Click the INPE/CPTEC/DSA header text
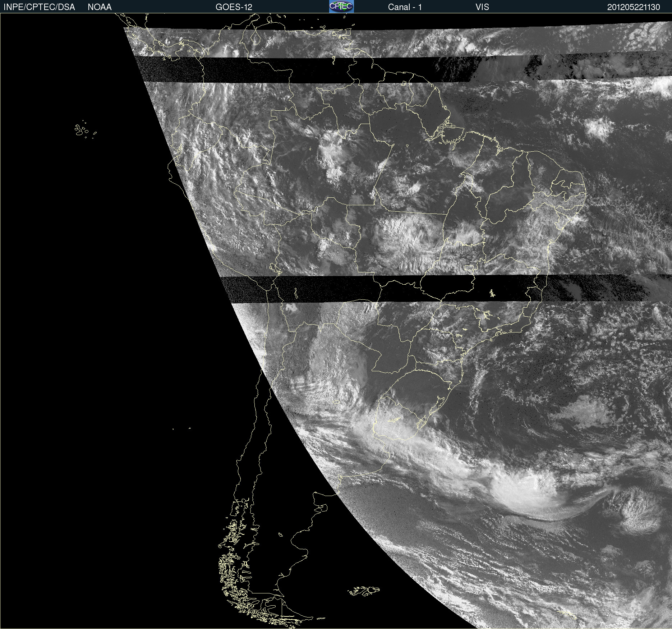The width and height of the screenshot is (672, 629). click(39, 7)
